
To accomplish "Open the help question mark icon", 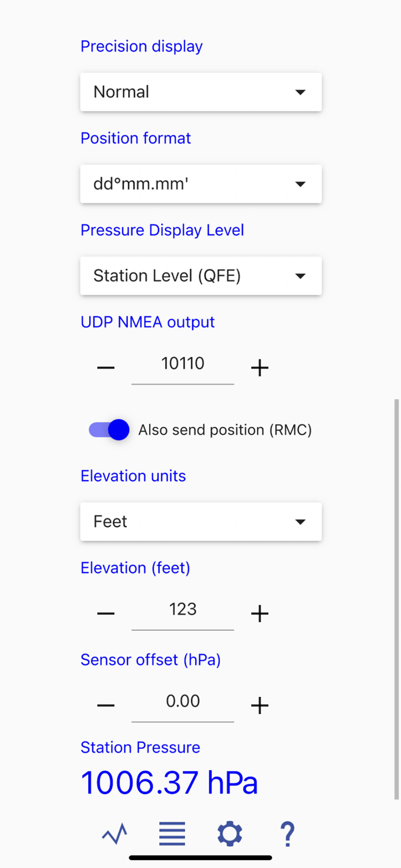I will pyautogui.click(x=287, y=834).
